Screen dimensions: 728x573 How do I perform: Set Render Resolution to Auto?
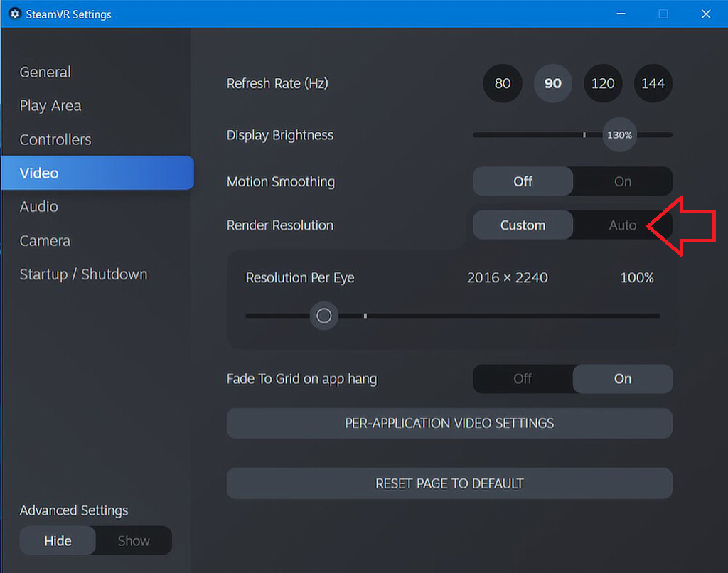(621, 225)
